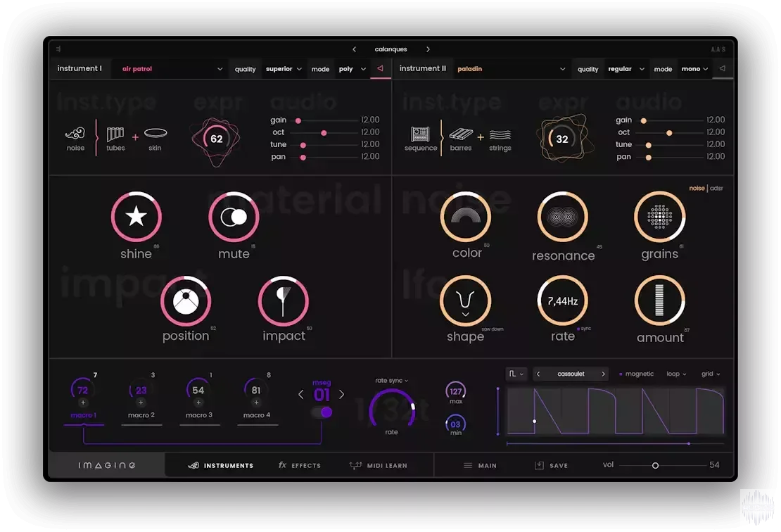The image size is (781, 532).
Task: Open the air patrol preset dropdown
Action: pos(172,69)
